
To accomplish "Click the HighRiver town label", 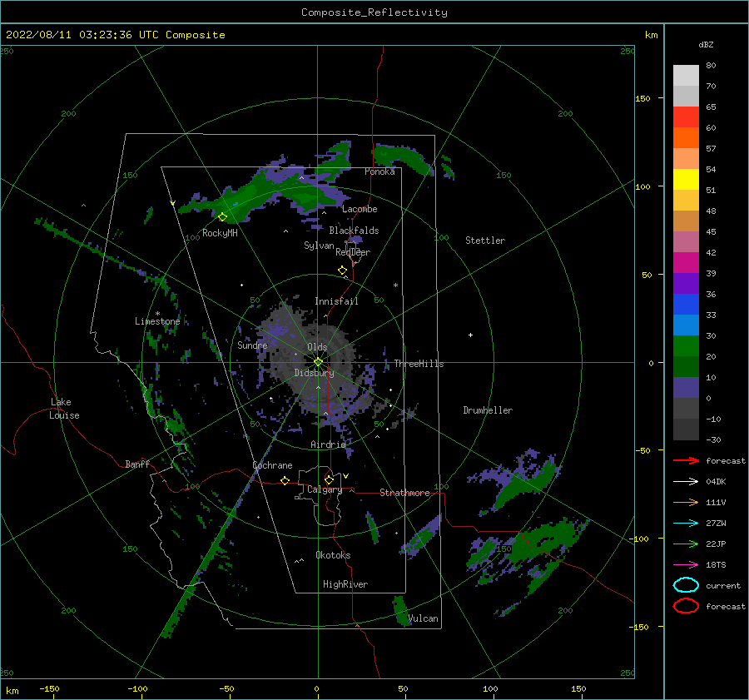I will [345, 584].
